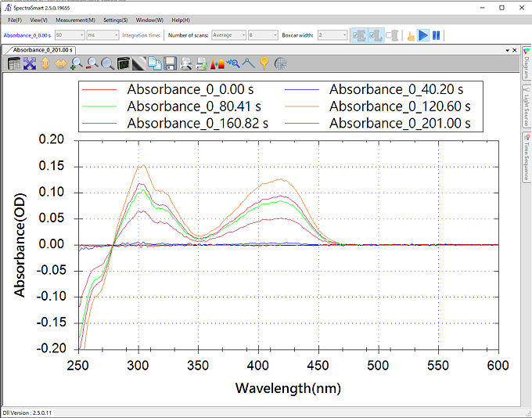Click the floppy disk save icon
Image resolution: width=532 pixels, height=418 pixels.
pos(170,63)
